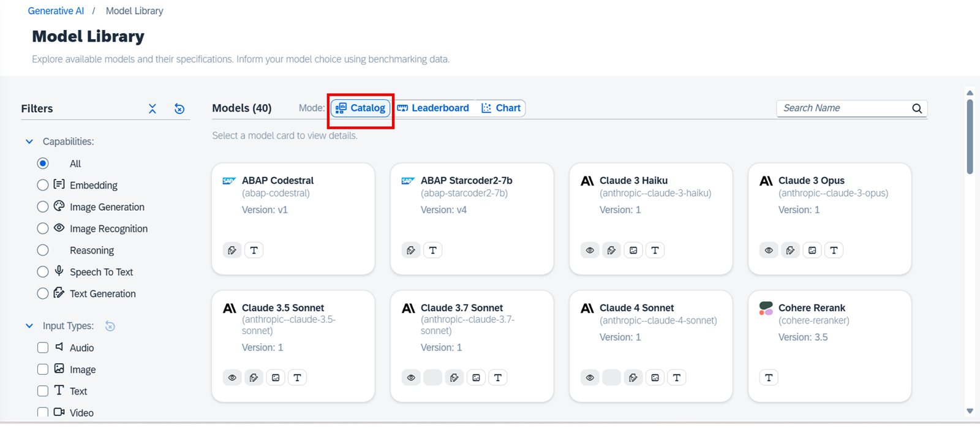This screenshot has height=430, width=980.
Task: Click the Claude 3 Haiku text generation icon
Action: [611, 250]
